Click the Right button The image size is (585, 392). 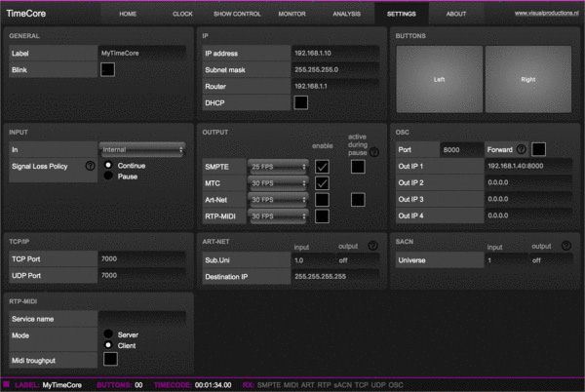tap(527, 79)
